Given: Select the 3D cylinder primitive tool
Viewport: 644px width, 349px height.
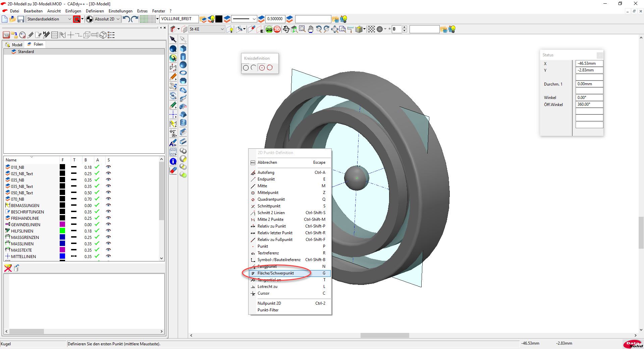Looking at the screenshot, I should 183,57.
